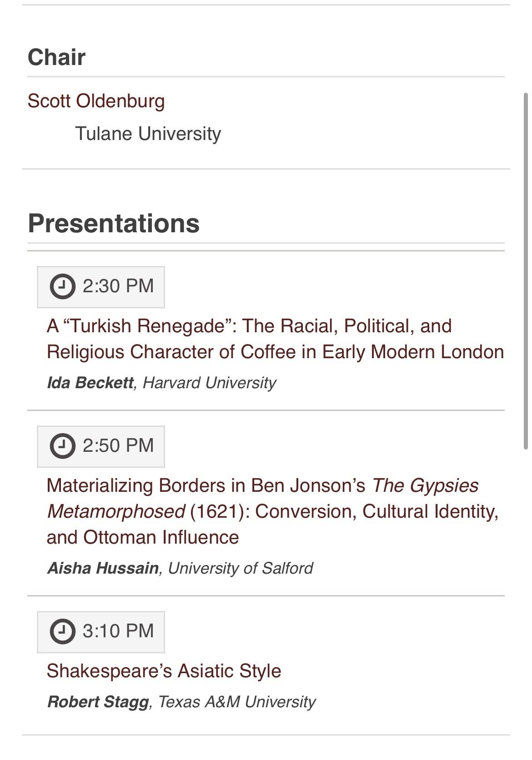
Task: Click the clock icon beside 2:50 PM
Action: [x=62, y=446]
